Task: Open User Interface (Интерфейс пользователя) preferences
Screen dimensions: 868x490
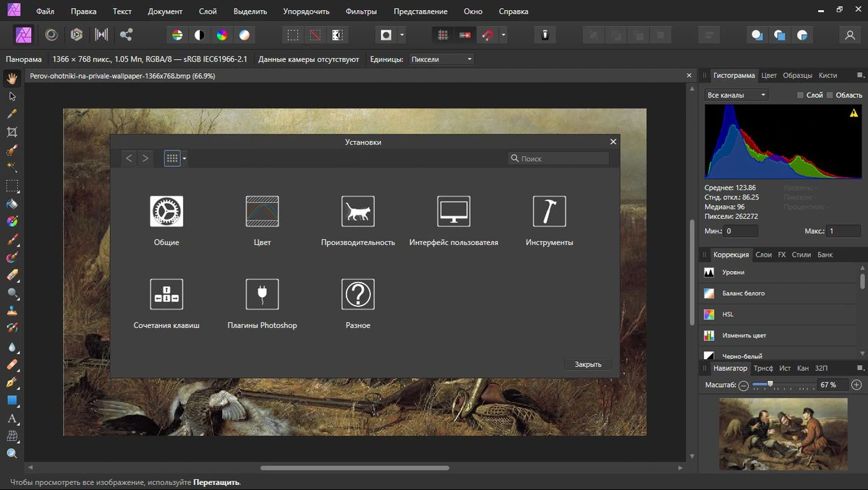Action: [x=454, y=220]
